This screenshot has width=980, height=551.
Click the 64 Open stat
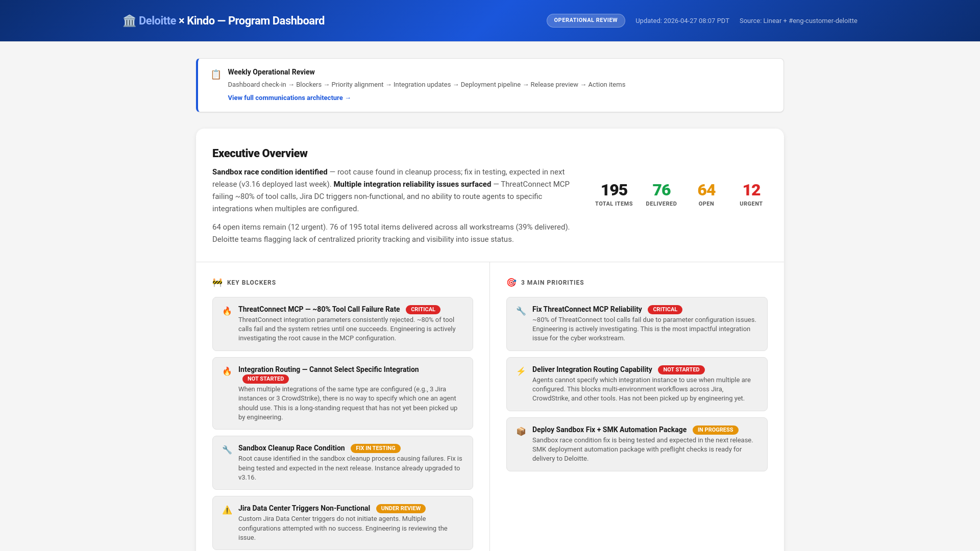(706, 194)
